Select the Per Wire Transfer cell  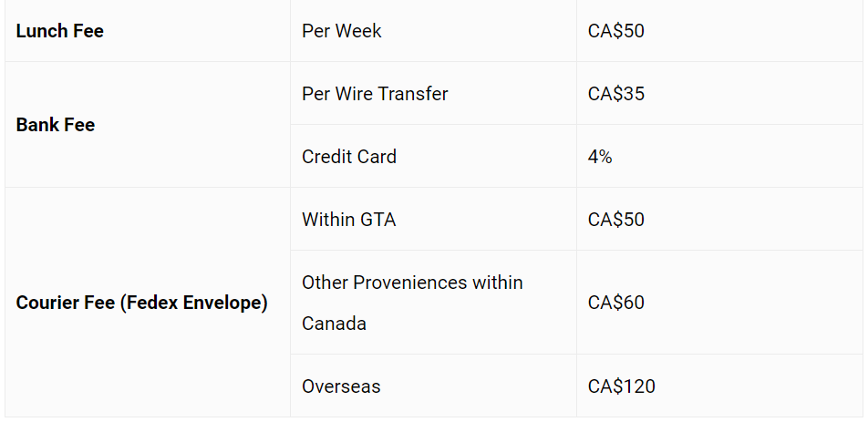pyautogui.click(x=375, y=94)
